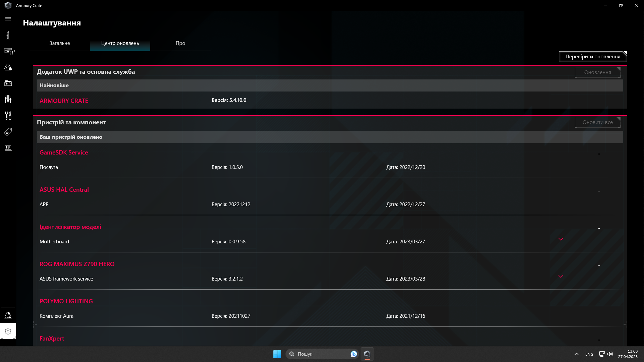The width and height of the screenshot is (644, 362).
Task: Click Дата: 2023/03/27 text
Action: point(406,242)
